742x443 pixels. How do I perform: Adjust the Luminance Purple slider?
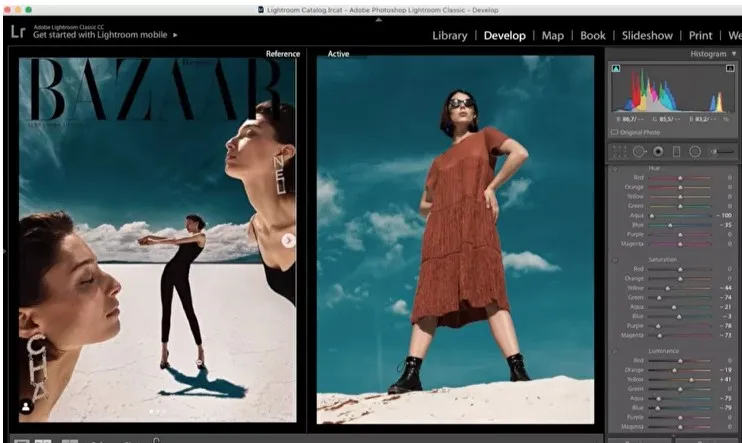click(680, 417)
